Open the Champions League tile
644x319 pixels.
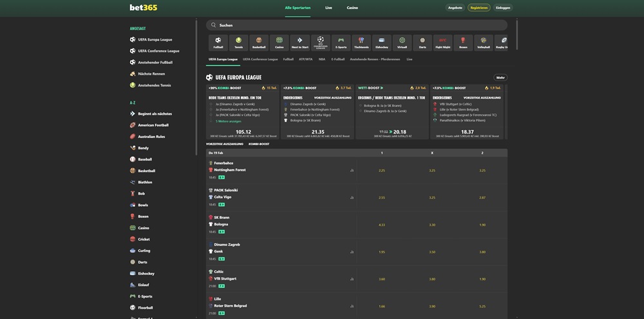click(320, 43)
